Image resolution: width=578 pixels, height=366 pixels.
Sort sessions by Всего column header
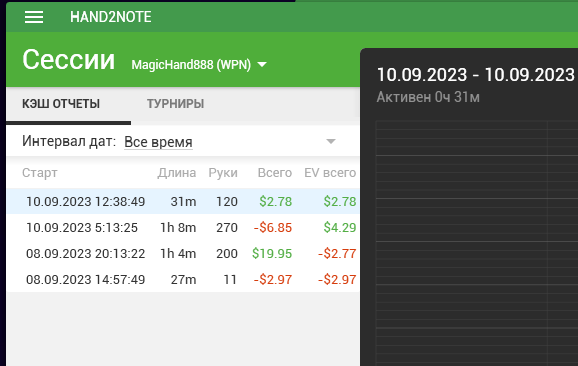[275, 172]
